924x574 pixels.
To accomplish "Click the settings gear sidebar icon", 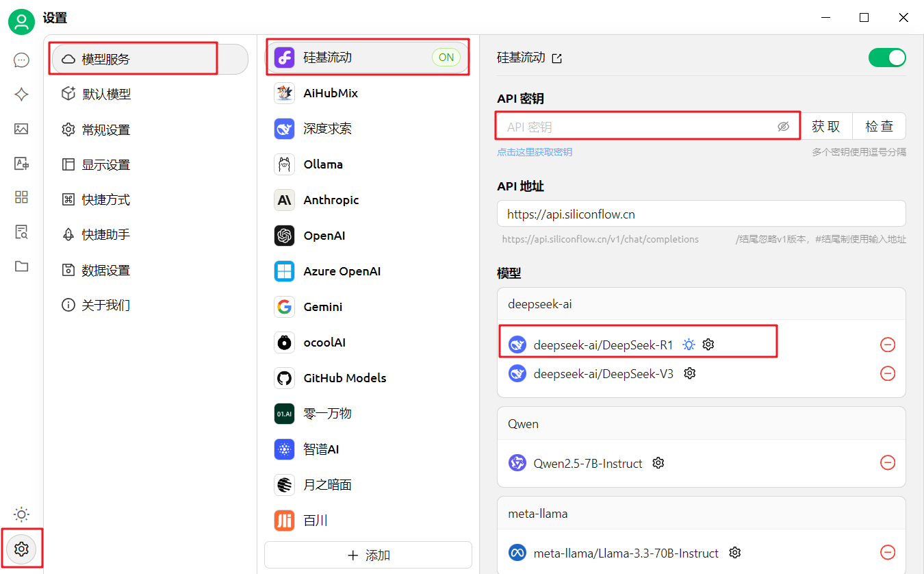I will click(x=21, y=549).
